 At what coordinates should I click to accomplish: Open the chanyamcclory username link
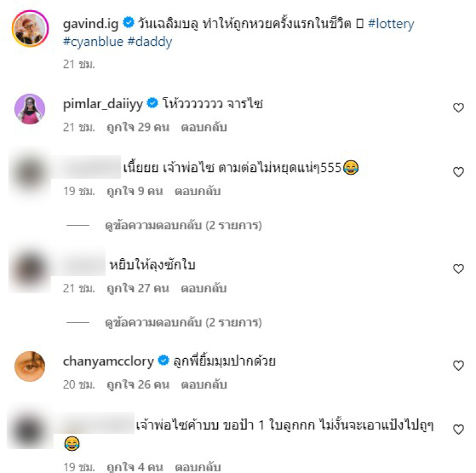(108, 361)
